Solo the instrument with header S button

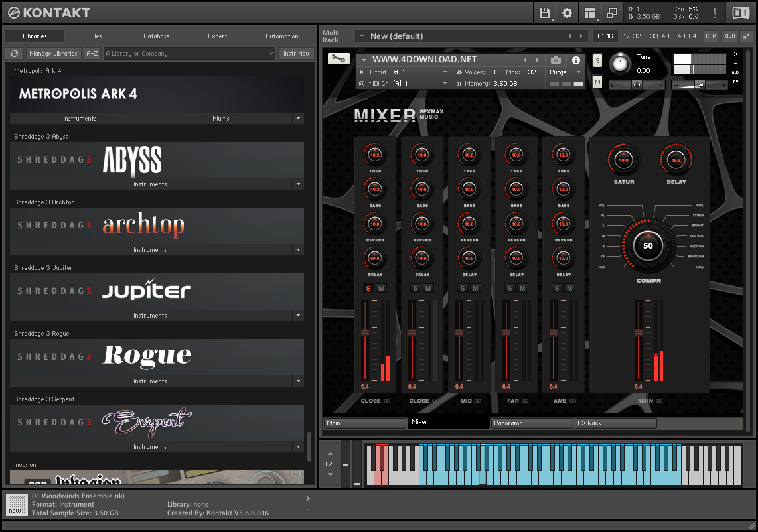click(598, 61)
